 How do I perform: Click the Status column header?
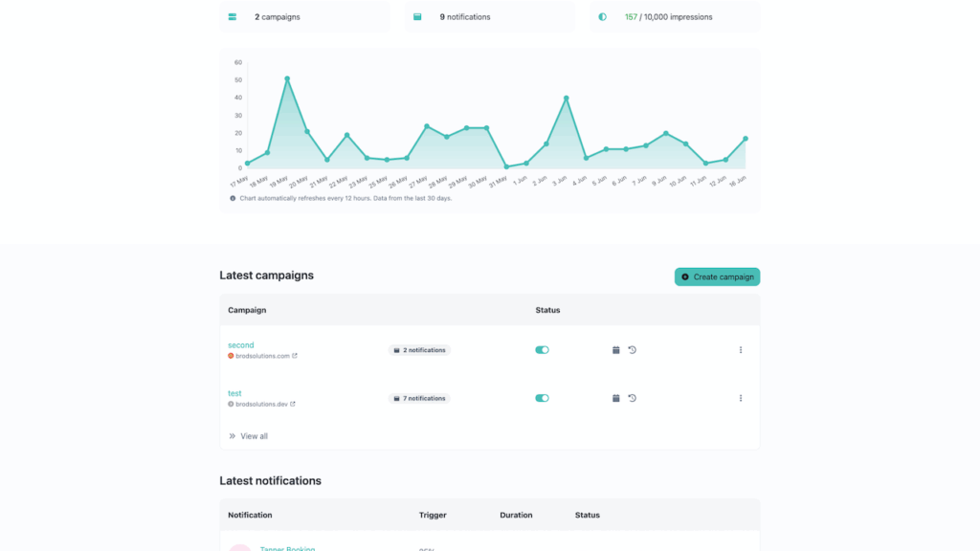[x=546, y=310]
